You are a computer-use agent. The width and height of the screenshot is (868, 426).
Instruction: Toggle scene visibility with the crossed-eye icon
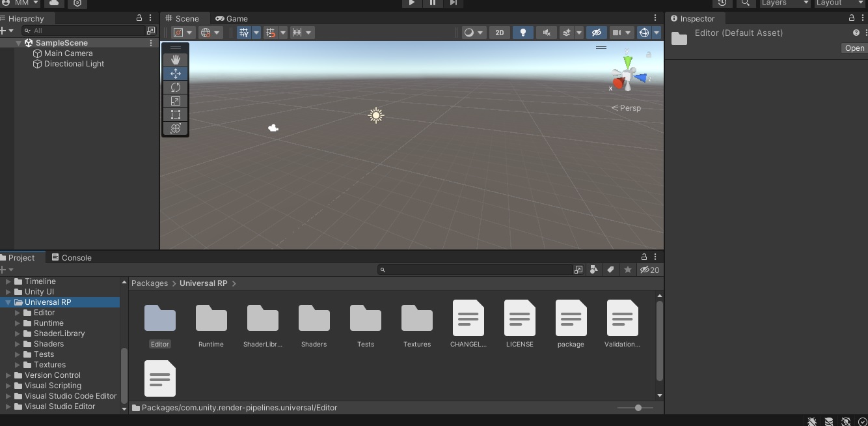(x=596, y=33)
